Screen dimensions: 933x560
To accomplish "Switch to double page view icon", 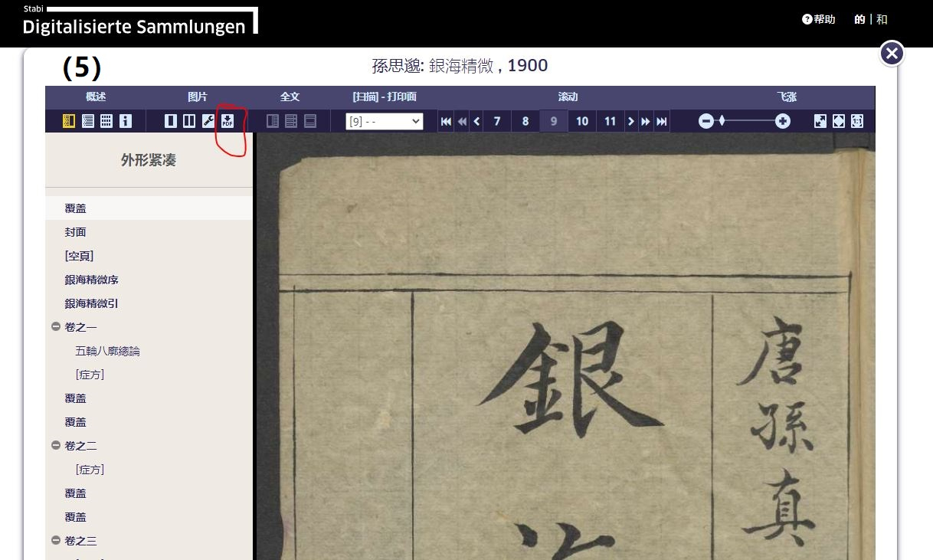I will (x=188, y=121).
